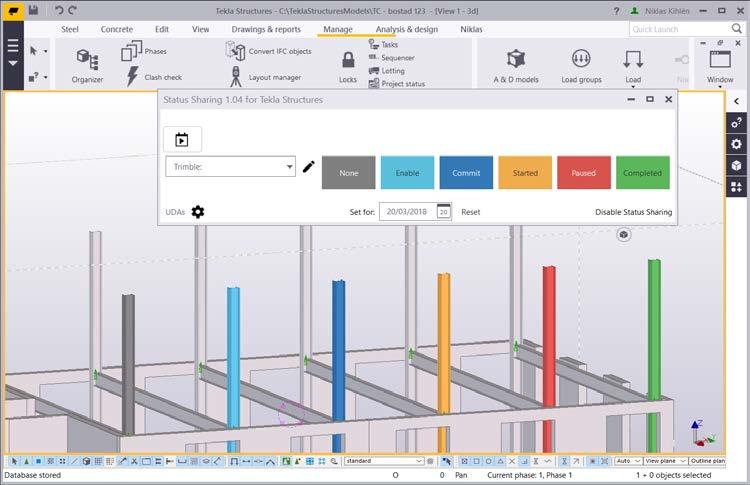Image resolution: width=750 pixels, height=485 pixels.
Task: Set status to Completed
Action: 643,173
